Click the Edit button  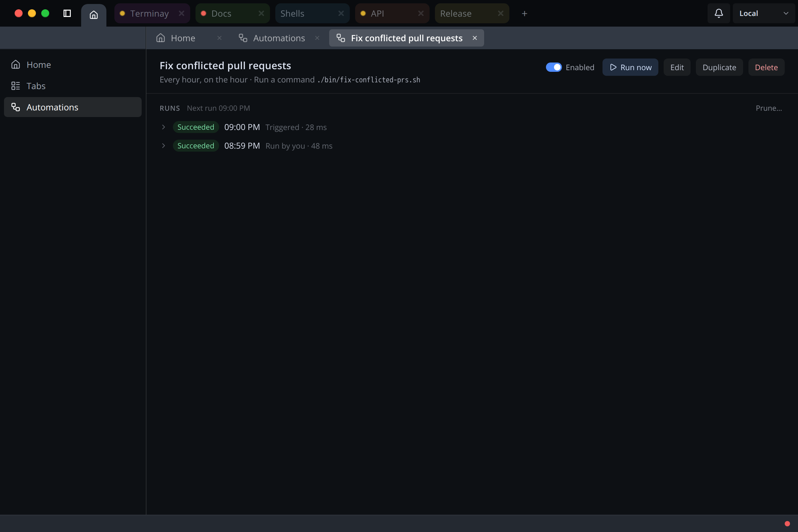(677, 67)
